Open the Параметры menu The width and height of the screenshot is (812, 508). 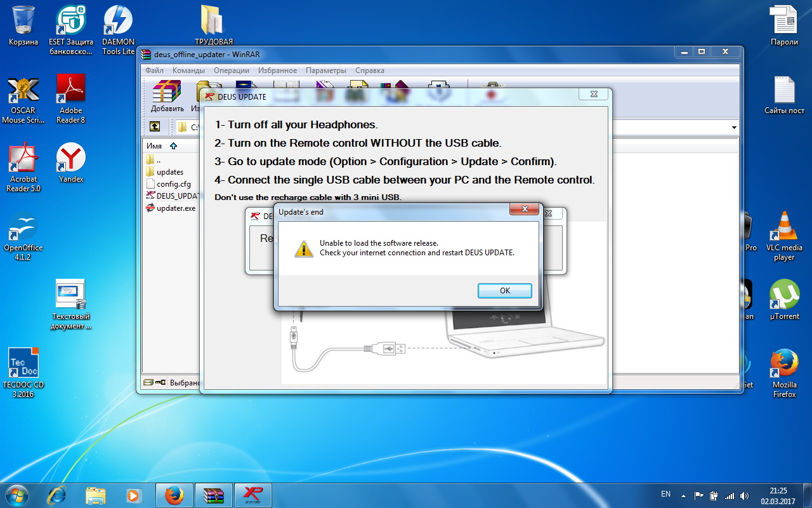coord(325,70)
